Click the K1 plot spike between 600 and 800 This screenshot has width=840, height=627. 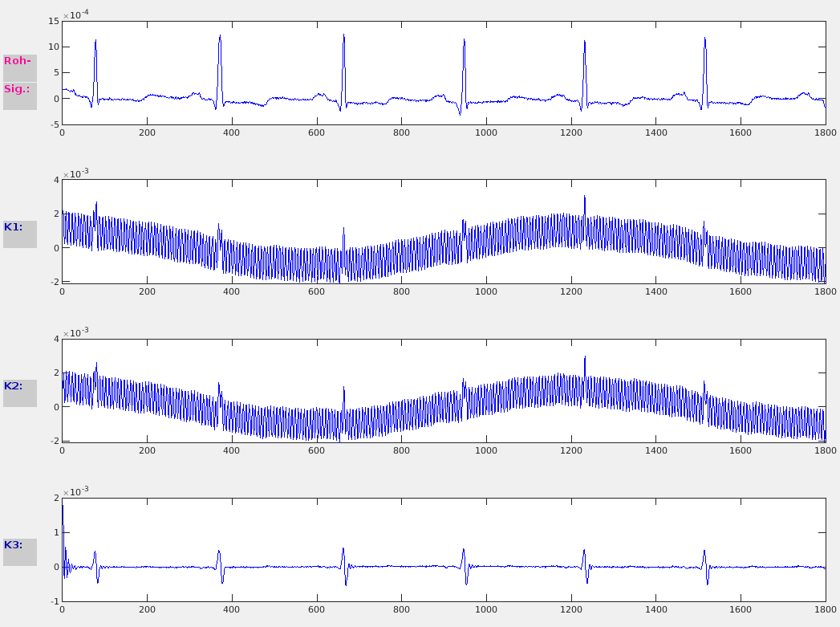click(343, 231)
